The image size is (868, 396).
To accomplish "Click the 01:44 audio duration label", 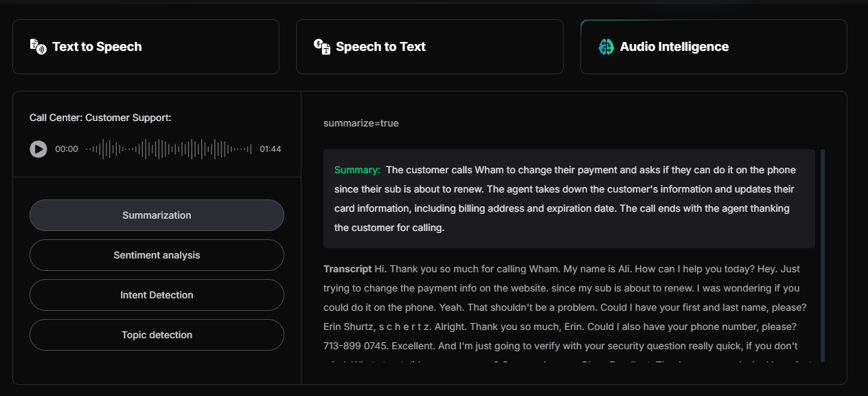I will pos(271,149).
